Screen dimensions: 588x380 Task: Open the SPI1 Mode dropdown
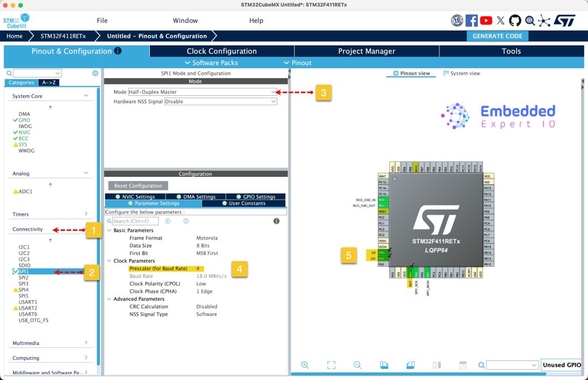coord(202,92)
